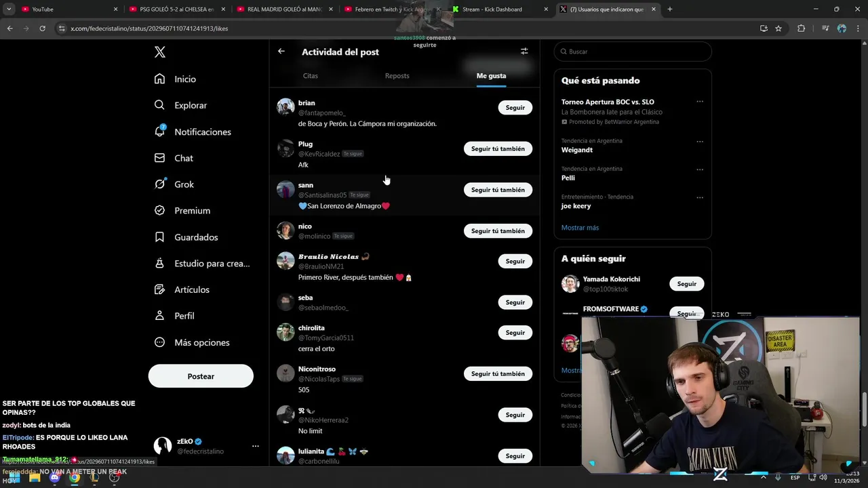Click Mostrar más under trends

point(580,228)
